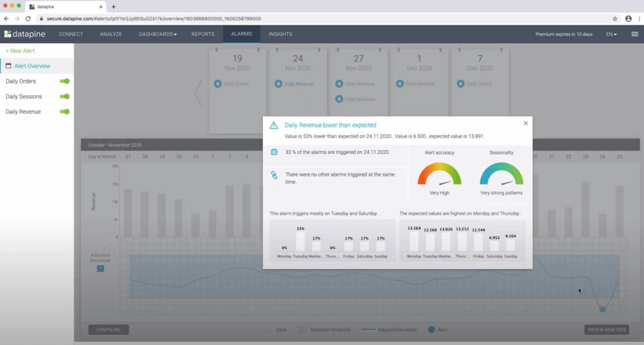
Task: Click the datapine logo
Action: (x=25, y=34)
